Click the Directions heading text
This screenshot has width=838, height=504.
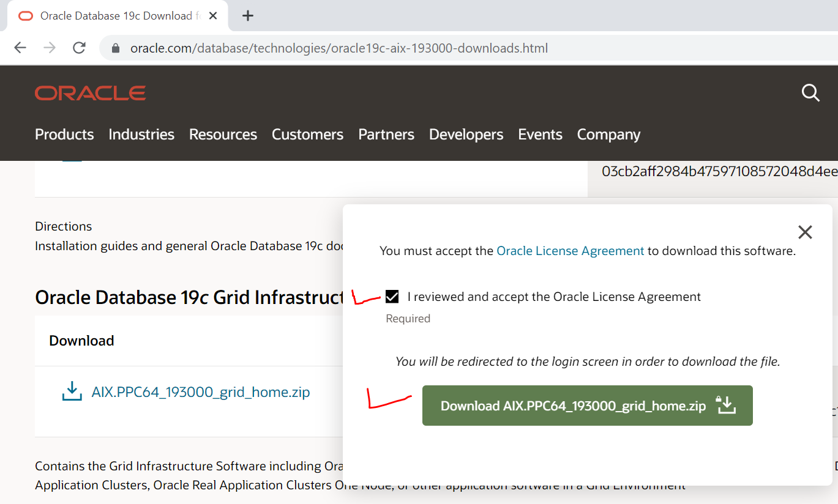pos(64,226)
